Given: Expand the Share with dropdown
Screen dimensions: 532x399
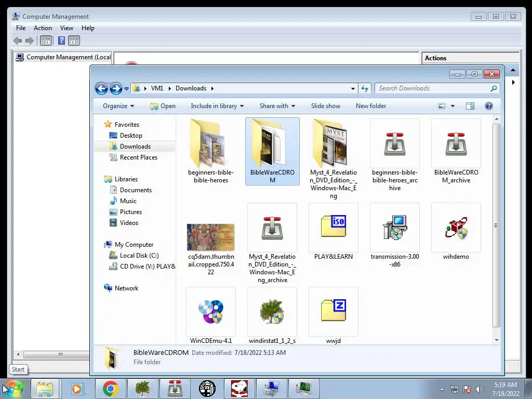Looking at the screenshot, I should (277, 106).
